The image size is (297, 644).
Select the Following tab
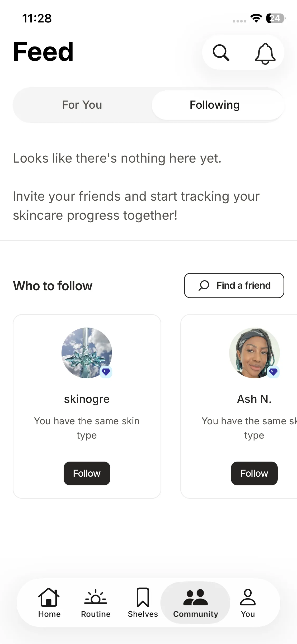coord(215,105)
